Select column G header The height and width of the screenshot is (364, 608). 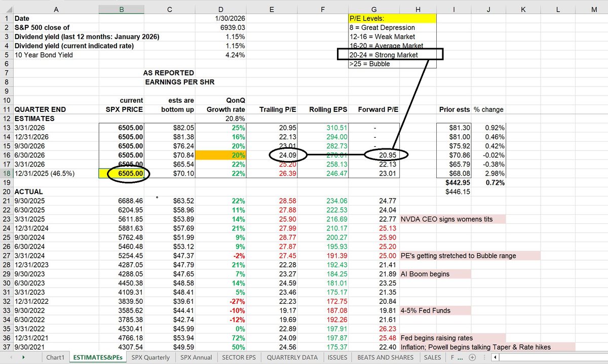click(x=374, y=9)
